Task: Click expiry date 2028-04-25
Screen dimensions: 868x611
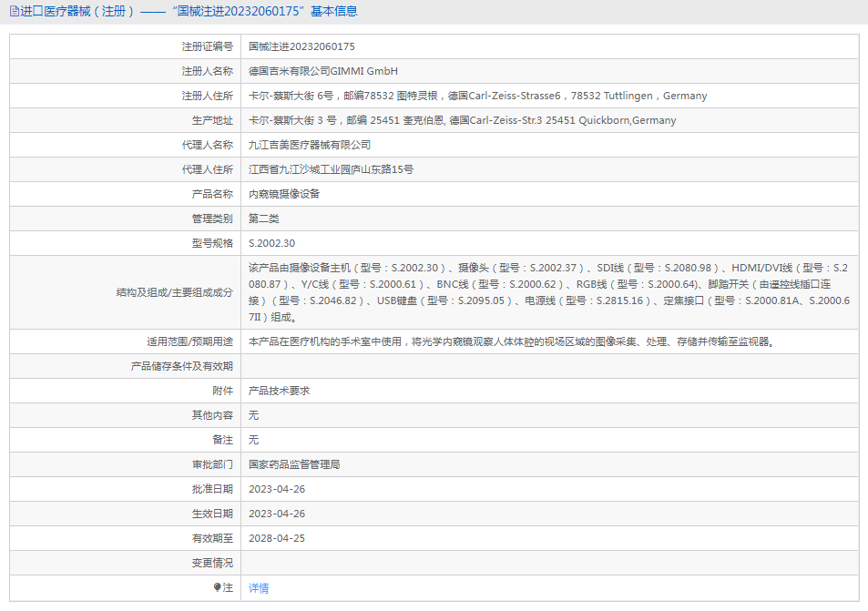Action: click(x=277, y=538)
